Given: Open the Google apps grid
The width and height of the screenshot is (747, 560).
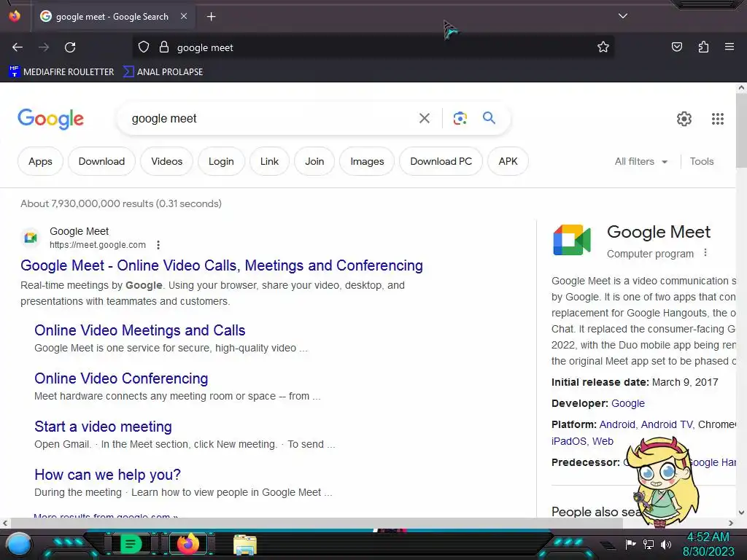Looking at the screenshot, I should pyautogui.click(x=718, y=119).
